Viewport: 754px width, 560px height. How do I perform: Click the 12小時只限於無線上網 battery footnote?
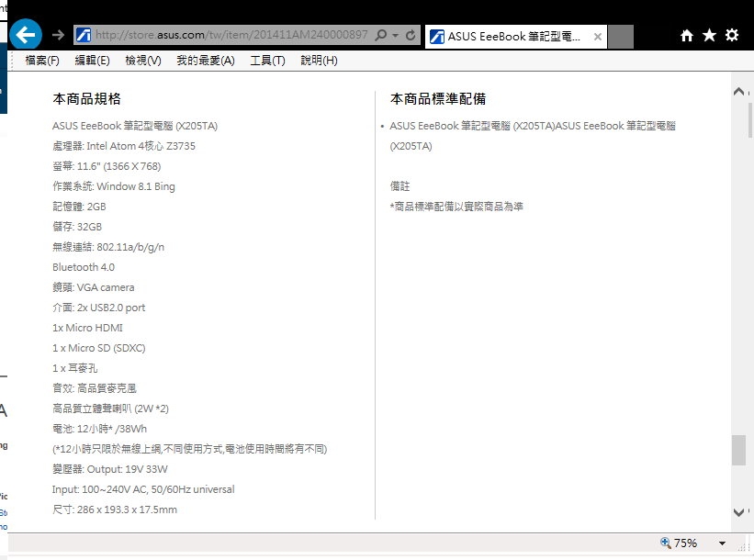tap(190, 449)
